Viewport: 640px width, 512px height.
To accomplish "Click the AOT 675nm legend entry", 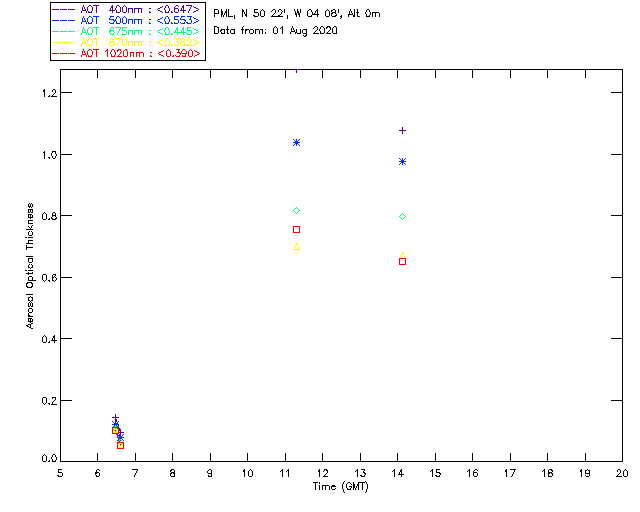I will [126, 31].
